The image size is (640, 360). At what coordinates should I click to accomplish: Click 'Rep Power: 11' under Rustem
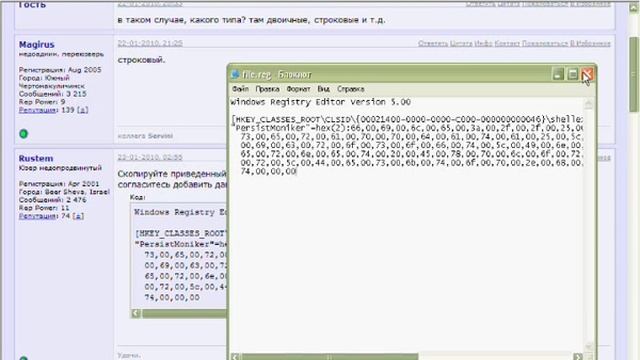point(44,208)
